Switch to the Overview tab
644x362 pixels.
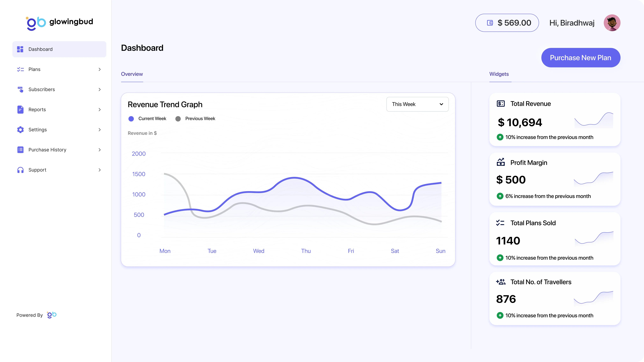click(132, 74)
